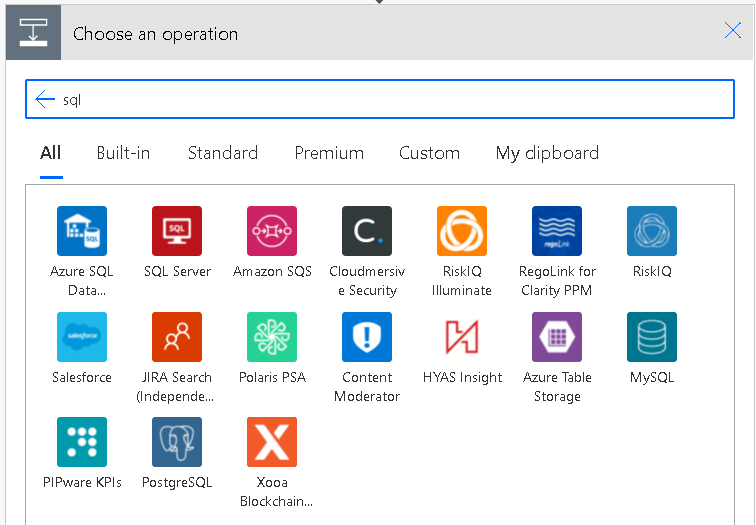This screenshot has height=525, width=756.
Task: Choose the PostgreSQL elephant icon
Action: click(x=176, y=442)
